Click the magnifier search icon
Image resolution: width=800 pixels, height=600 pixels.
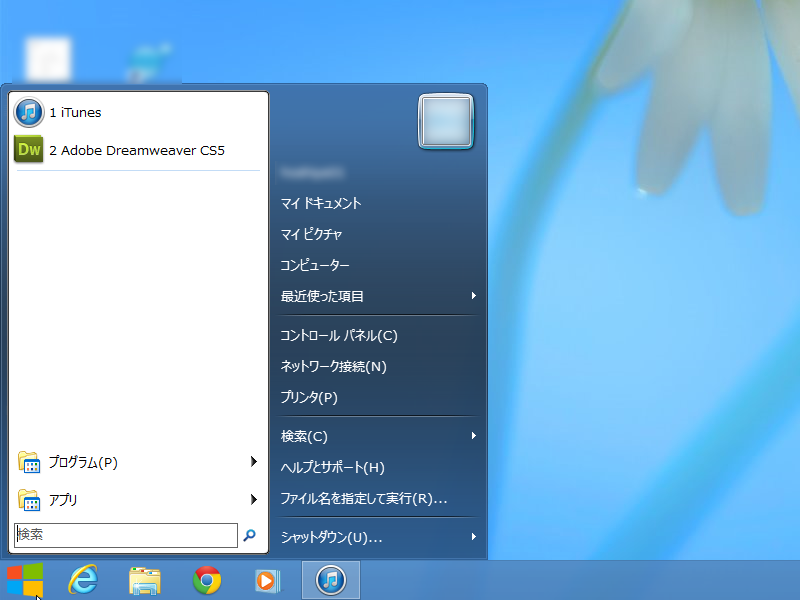pyautogui.click(x=249, y=535)
